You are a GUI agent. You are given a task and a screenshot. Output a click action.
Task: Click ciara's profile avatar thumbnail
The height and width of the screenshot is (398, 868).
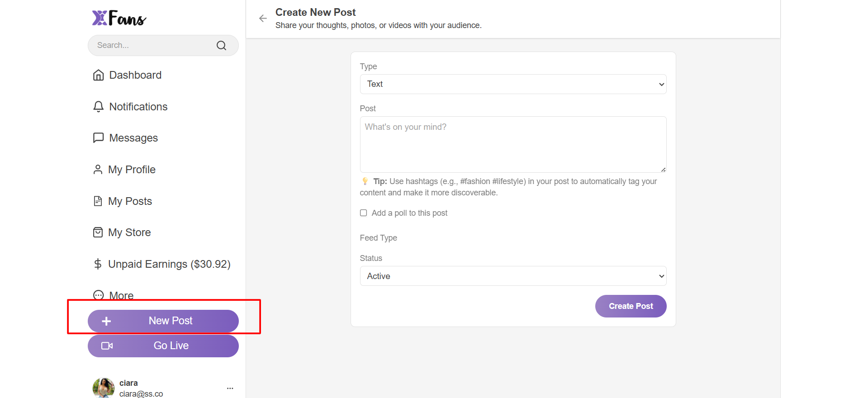pyautogui.click(x=104, y=388)
